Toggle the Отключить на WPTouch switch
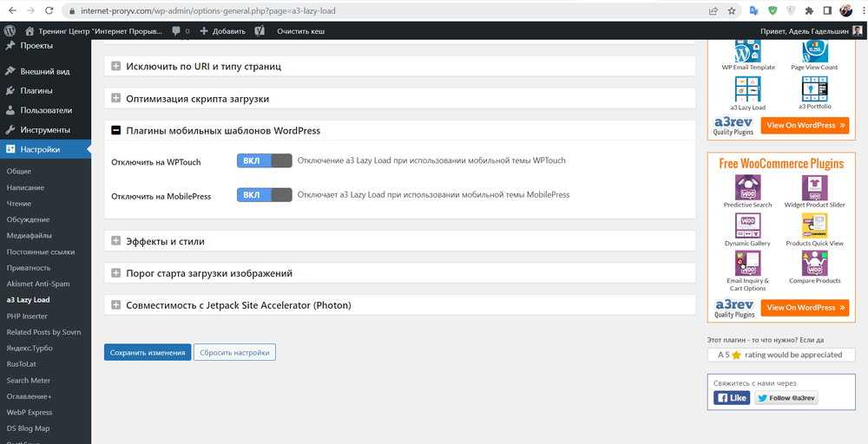The height and width of the screenshot is (444, 868). [x=264, y=160]
